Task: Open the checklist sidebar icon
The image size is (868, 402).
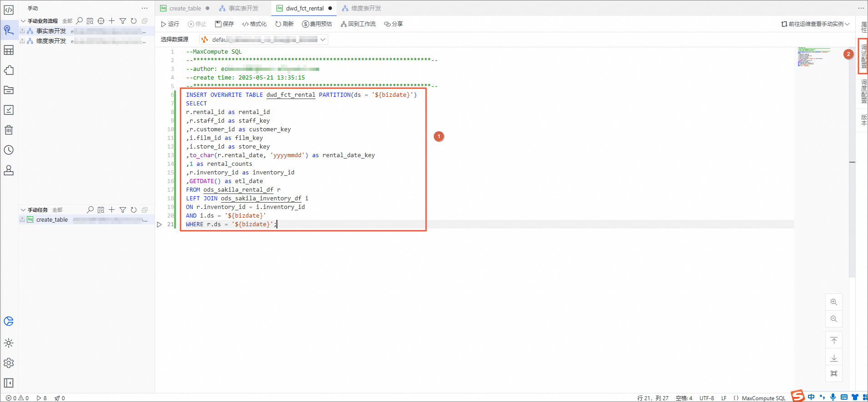Action: tap(9, 110)
